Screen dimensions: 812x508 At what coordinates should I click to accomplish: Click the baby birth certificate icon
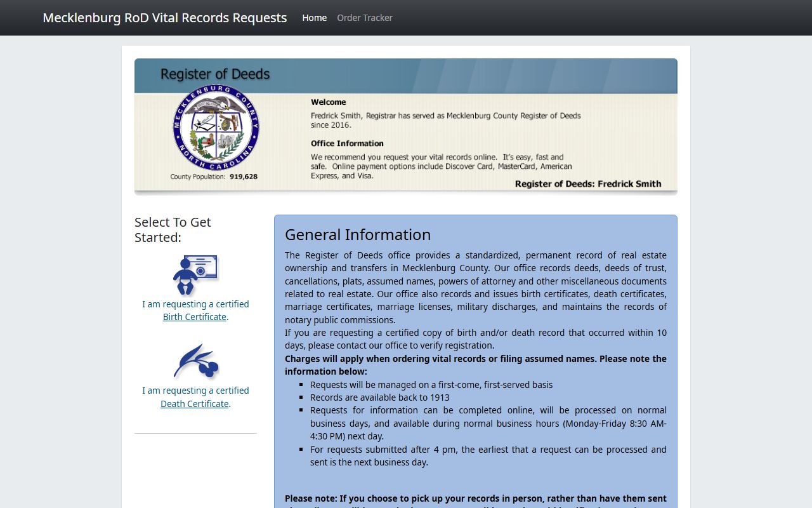coord(195,275)
